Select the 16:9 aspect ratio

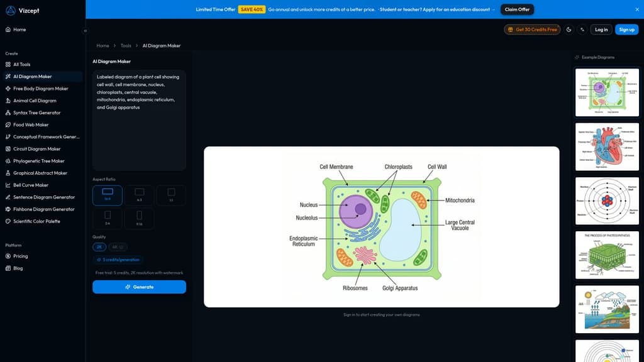tap(108, 195)
